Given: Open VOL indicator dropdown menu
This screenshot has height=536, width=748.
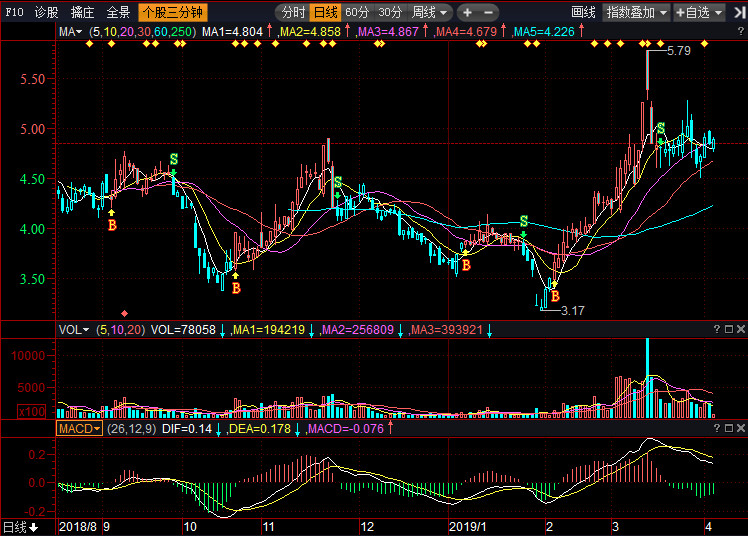Looking at the screenshot, I should tap(74, 330).
